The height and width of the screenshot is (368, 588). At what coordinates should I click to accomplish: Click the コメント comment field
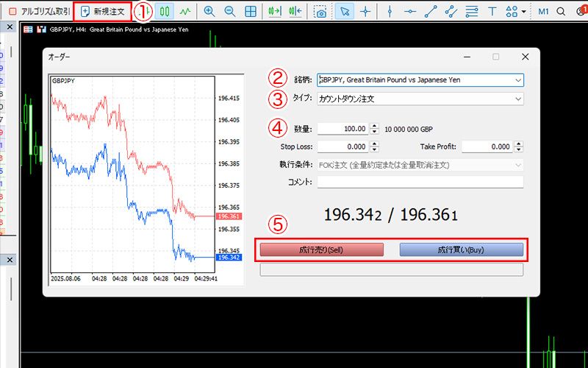pyautogui.click(x=420, y=182)
